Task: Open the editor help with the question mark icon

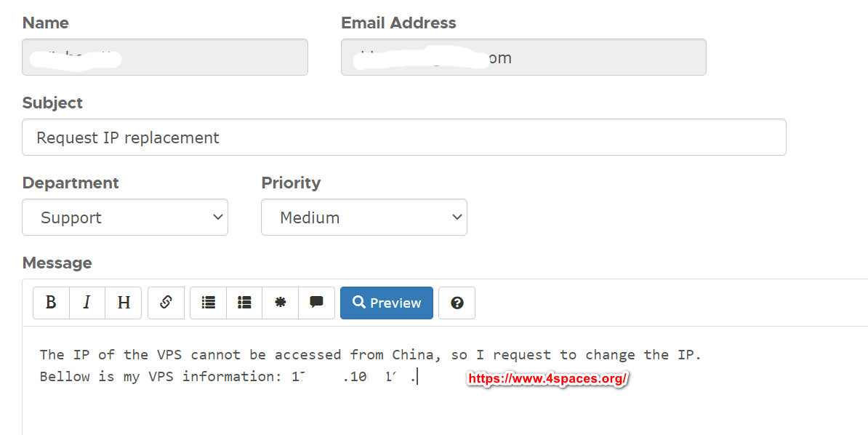Action: coord(457,303)
